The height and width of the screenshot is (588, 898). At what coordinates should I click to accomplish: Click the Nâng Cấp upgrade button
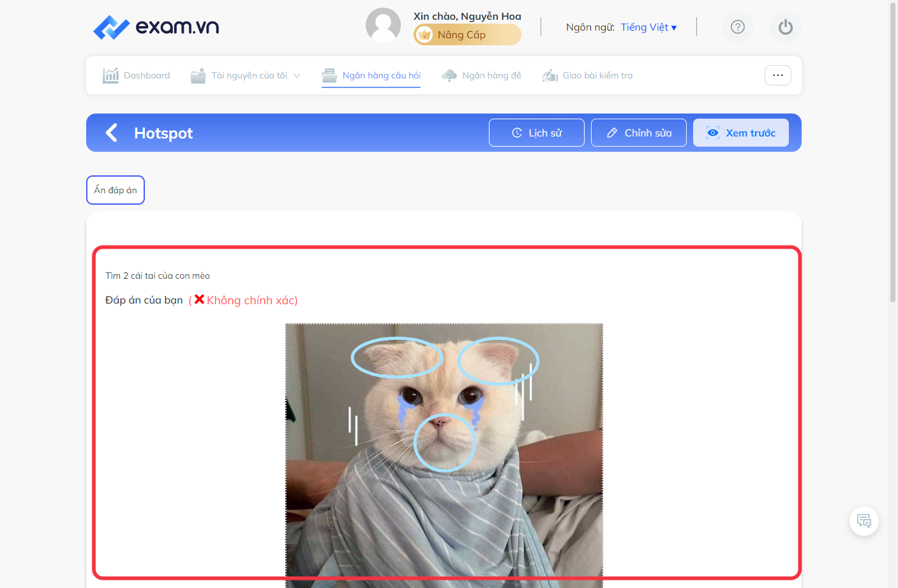coord(467,35)
